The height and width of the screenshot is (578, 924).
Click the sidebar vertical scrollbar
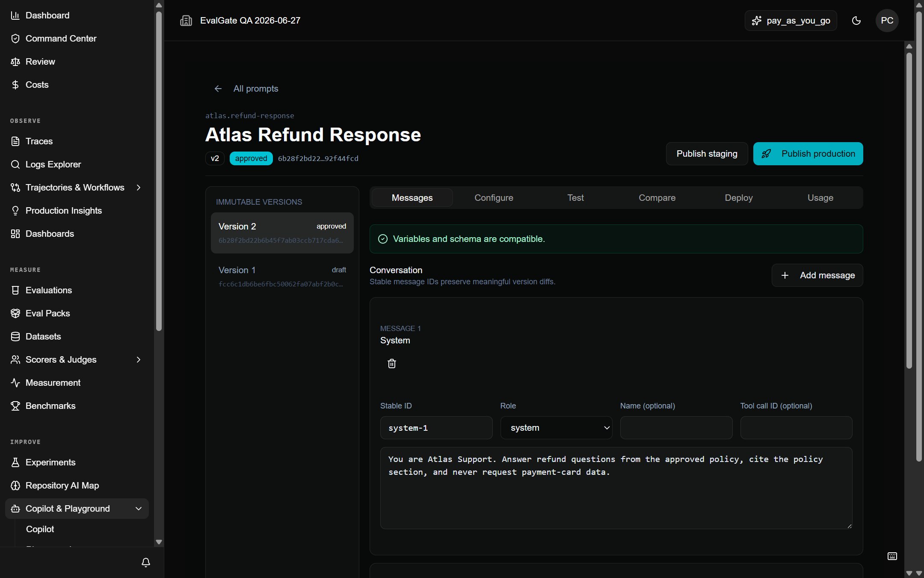pos(159,171)
